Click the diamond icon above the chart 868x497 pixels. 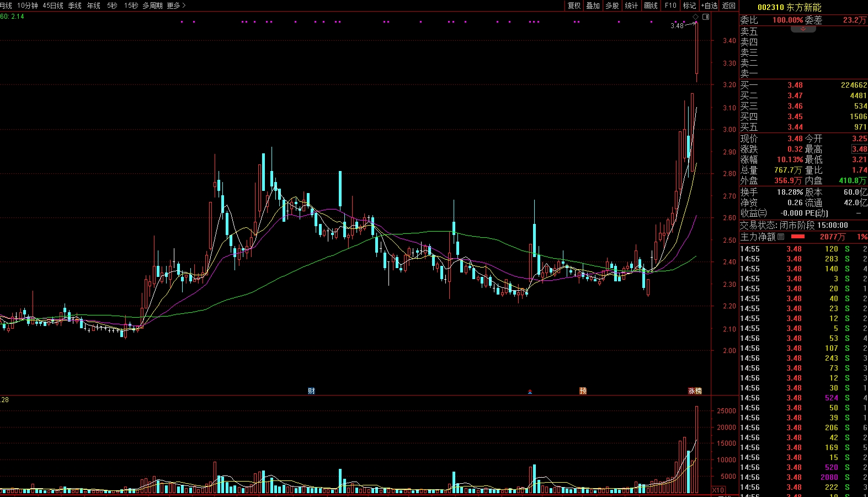tap(695, 17)
